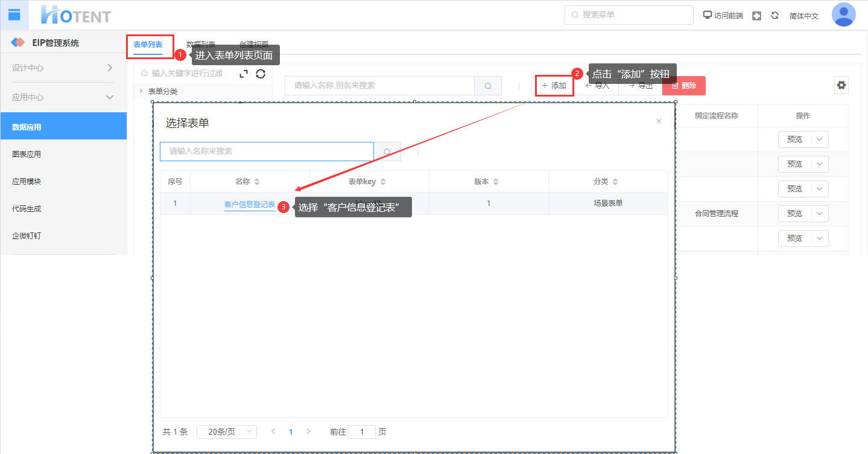Click the 导出 button
Screen dimensions: 868x454
click(641, 86)
